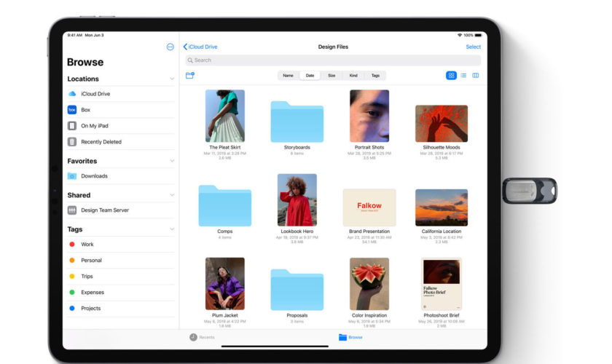This screenshot has width=612, height=364.
Task: Open the Color Inspiration image
Action: click(x=369, y=284)
